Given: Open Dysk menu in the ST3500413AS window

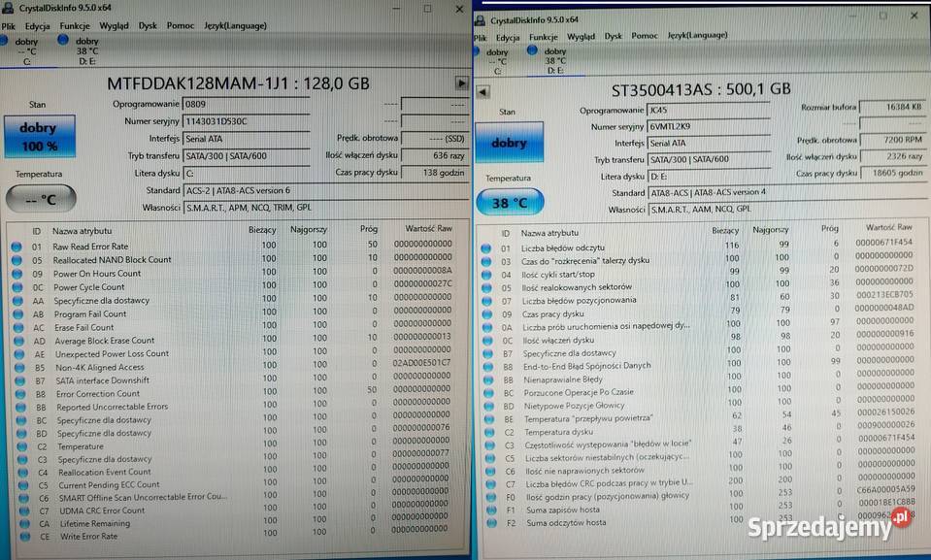Looking at the screenshot, I should tap(613, 36).
